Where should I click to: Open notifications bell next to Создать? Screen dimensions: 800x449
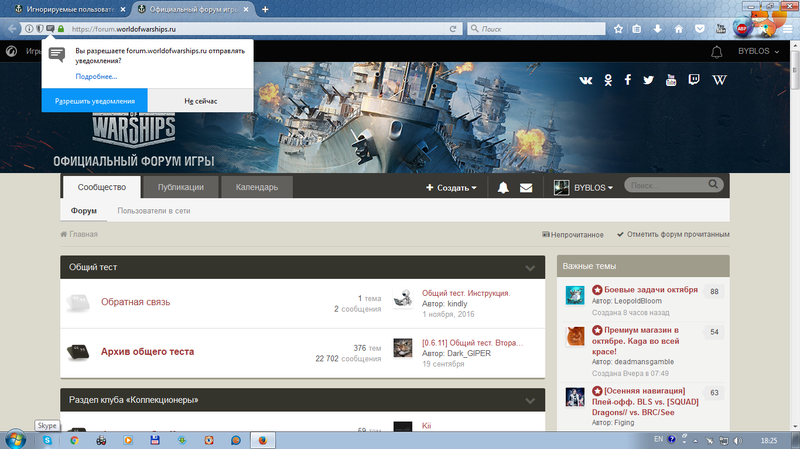tap(503, 188)
